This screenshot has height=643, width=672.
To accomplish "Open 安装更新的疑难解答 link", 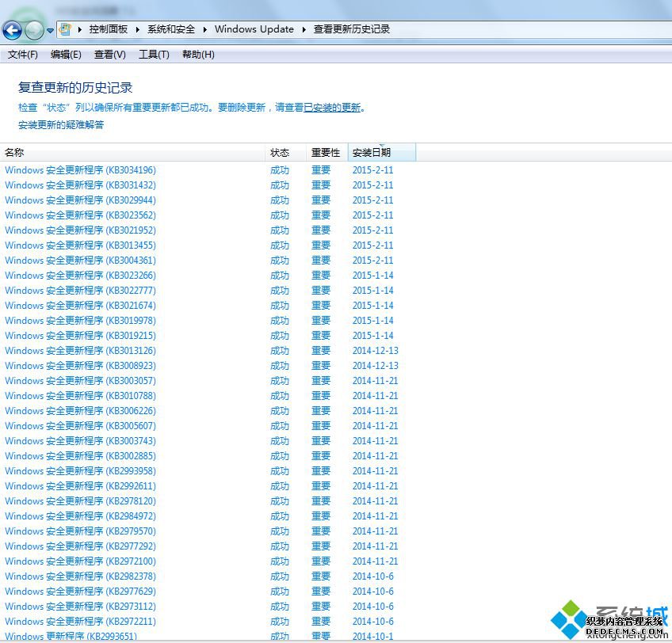I will pyautogui.click(x=61, y=124).
